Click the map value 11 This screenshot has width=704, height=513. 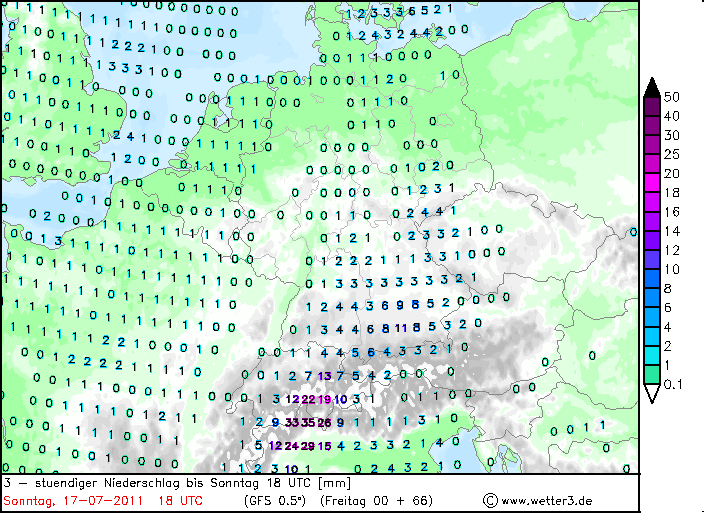tap(400, 329)
